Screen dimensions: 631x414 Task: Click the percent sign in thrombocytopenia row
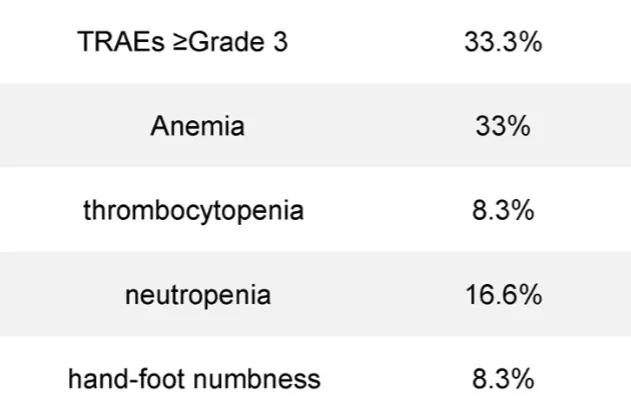523,211
